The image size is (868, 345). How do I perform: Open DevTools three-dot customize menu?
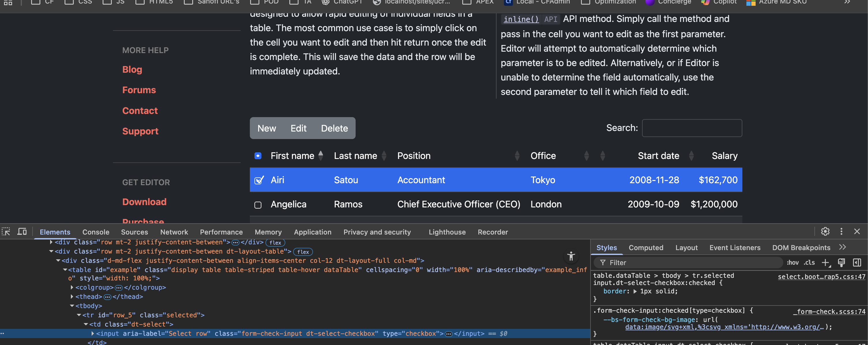(x=841, y=231)
